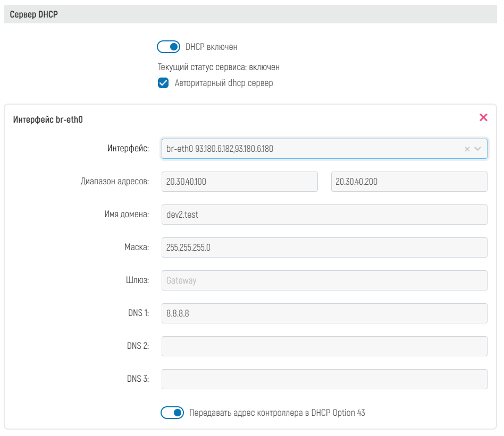Viewport: 504px width, 436px height.
Task: Click the domain name field dev2.test
Action: click(324, 215)
